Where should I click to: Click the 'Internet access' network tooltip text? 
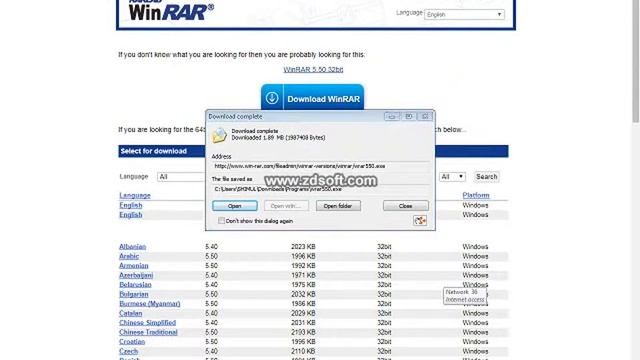click(464, 300)
